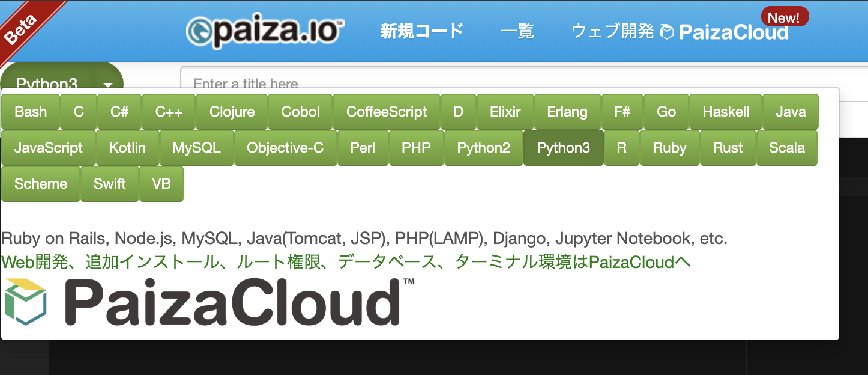Choose Erlang language
Screen dimensions: 868x375
567,112
